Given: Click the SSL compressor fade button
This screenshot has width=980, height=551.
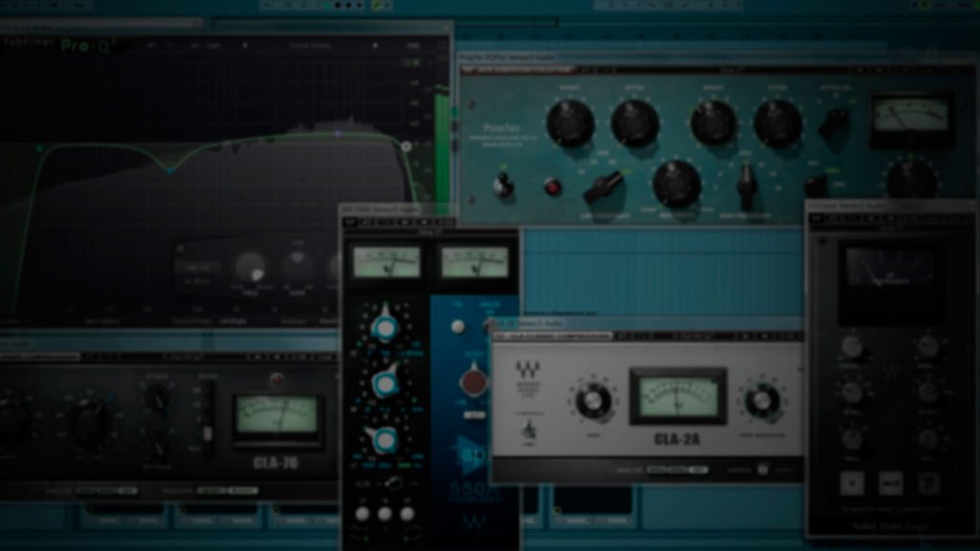Looking at the screenshot, I should (928, 483).
